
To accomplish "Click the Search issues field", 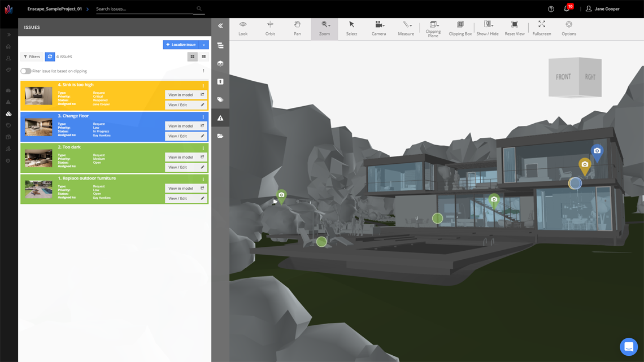I will pos(150,8).
